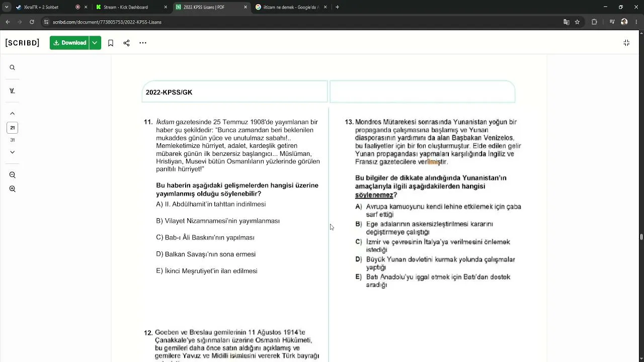Select answer E) İkinci Meşrutiyet'in ilan edilmesi
Screen dimensions: 644x362
(207, 271)
